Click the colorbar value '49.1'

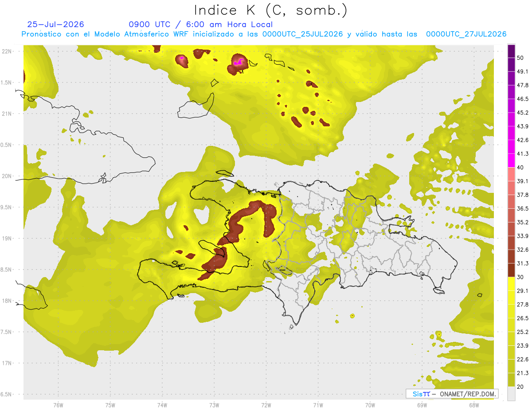pos(522,71)
